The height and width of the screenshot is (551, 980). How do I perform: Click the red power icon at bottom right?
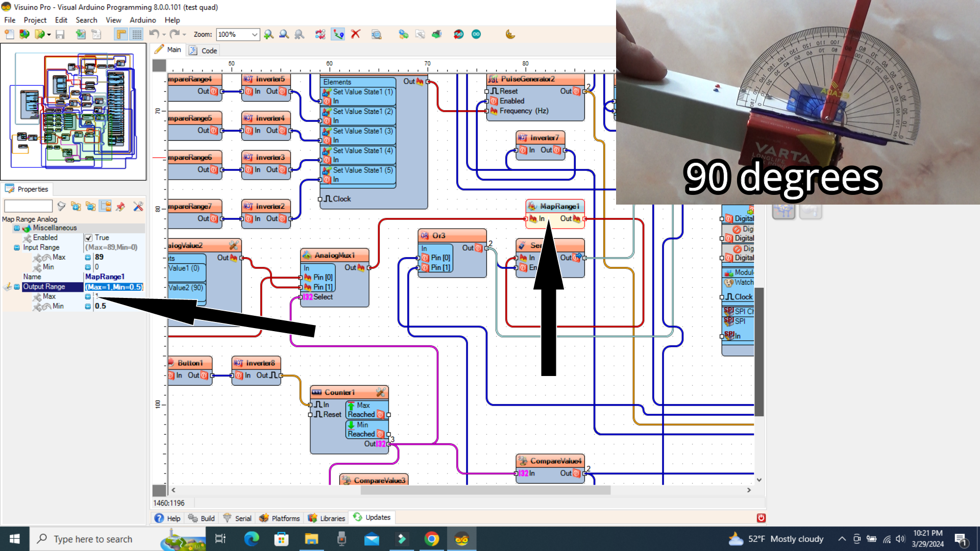(761, 518)
